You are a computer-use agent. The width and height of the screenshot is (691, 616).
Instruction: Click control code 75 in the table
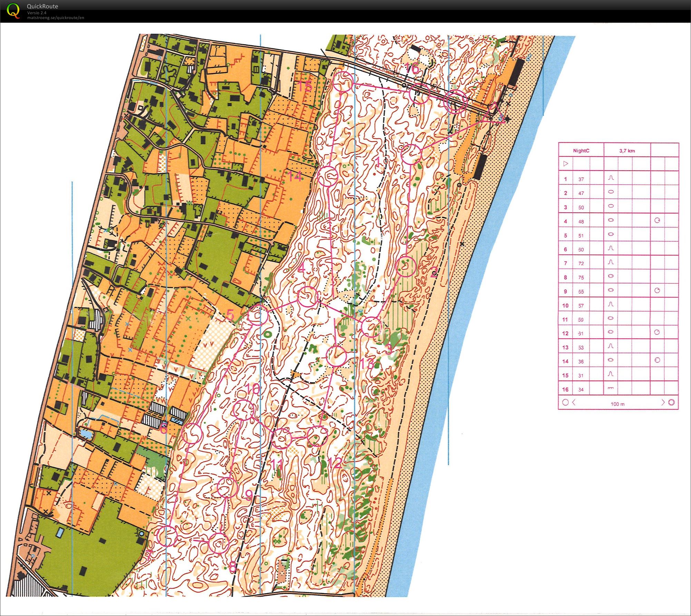pyautogui.click(x=581, y=278)
